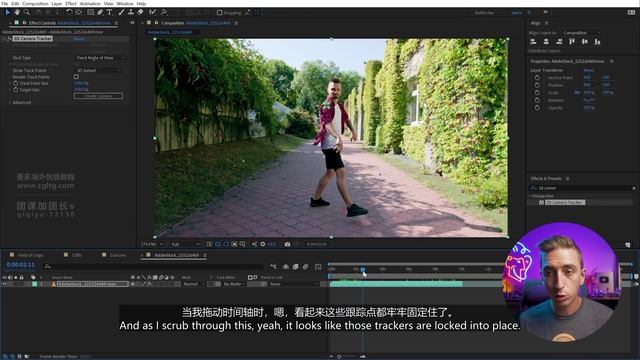Click the timeline current-time indicator playhead
This screenshot has height=360, width=640.
point(362,270)
